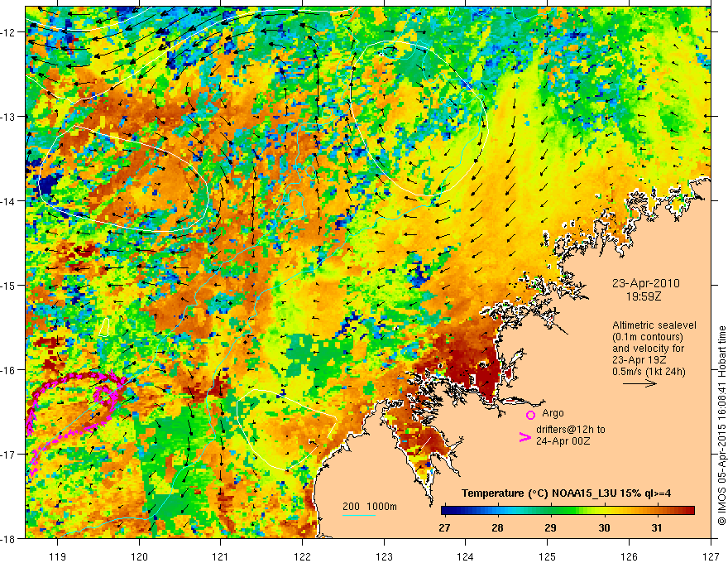
Task: Click the longitude axis label 120
Action: [x=139, y=556]
